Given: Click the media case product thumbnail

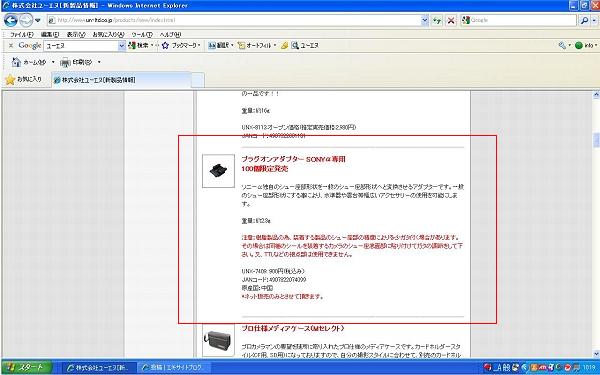Looking at the screenshot, I should (x=218, y=340).
